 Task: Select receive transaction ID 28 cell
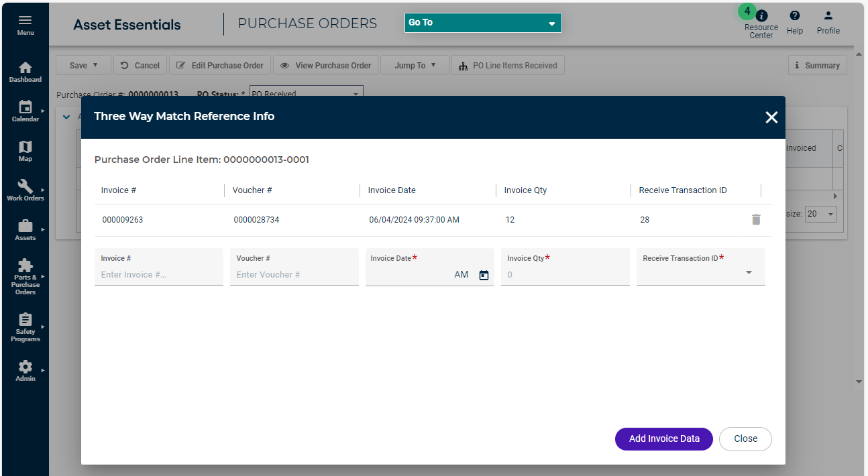645,220
